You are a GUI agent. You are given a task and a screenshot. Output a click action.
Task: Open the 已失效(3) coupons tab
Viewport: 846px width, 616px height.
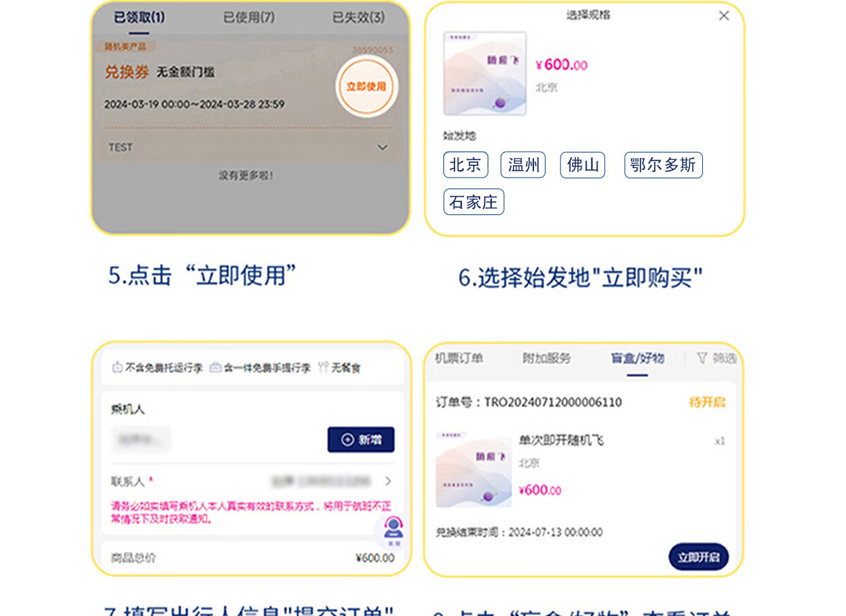coord(358,17)
